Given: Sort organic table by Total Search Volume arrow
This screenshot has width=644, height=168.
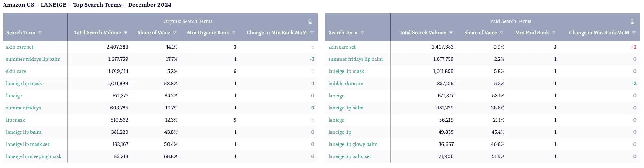Looking at the screenshot, I should (126, 33).
